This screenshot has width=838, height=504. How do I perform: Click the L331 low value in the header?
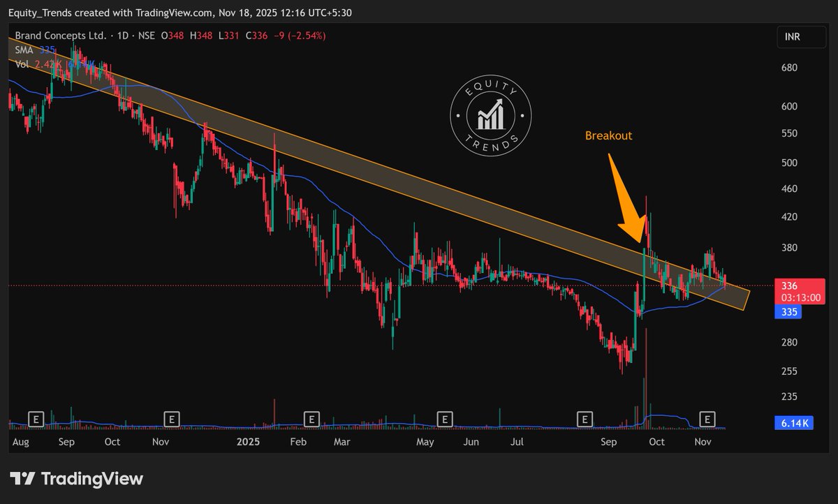coord(229,35)
